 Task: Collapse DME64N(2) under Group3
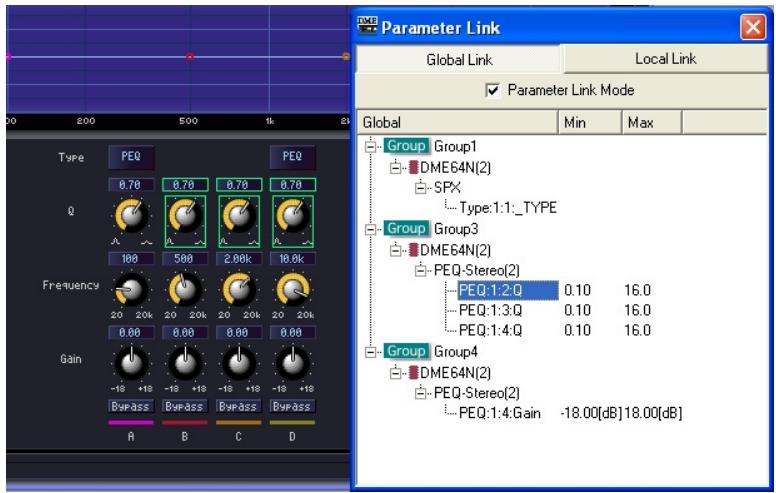[395, 250]
